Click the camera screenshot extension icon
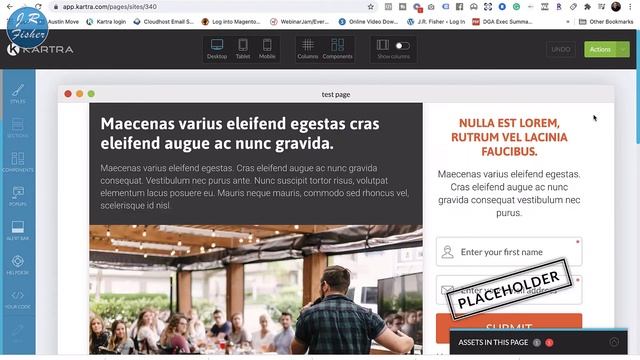 point(431,7)
